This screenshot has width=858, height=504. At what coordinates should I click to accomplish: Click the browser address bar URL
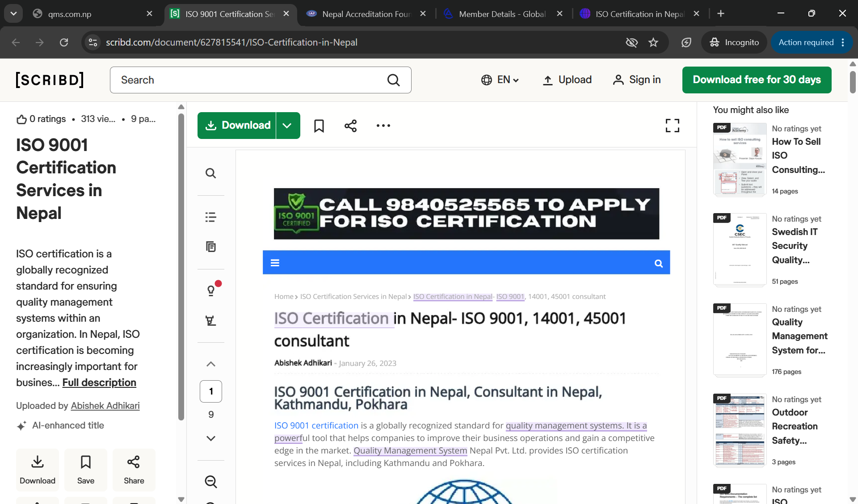231,42
